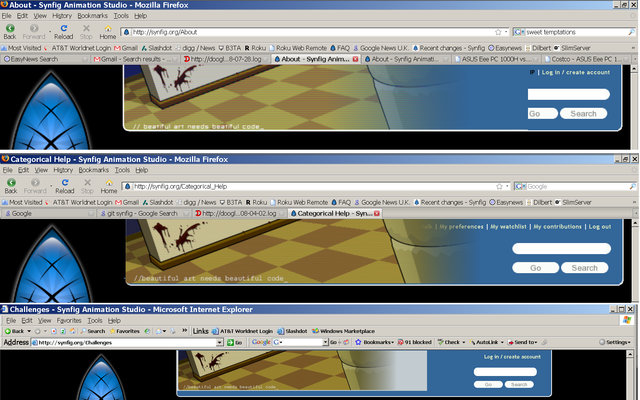The image size is (640, 400).
Task: Open Gmail bookmark in the About window's bookmarks bar
Action: [126, 48]
